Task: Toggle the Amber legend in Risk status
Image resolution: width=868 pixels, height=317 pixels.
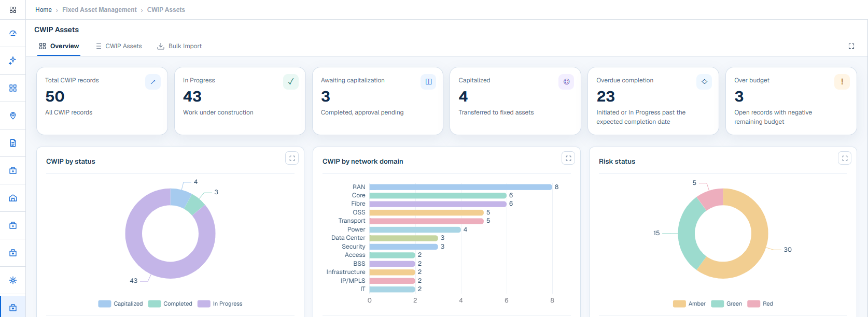Action: click(x=689, y=304)
